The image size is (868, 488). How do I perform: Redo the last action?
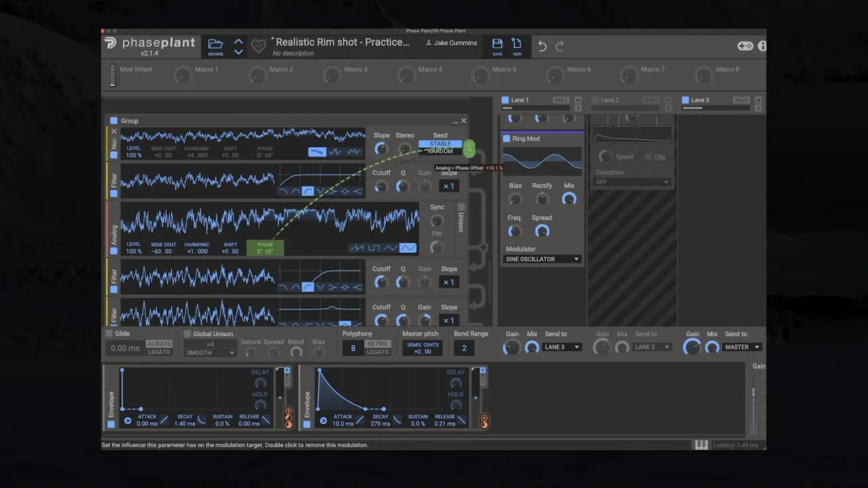pyautogui.click(x=559, y=46)
